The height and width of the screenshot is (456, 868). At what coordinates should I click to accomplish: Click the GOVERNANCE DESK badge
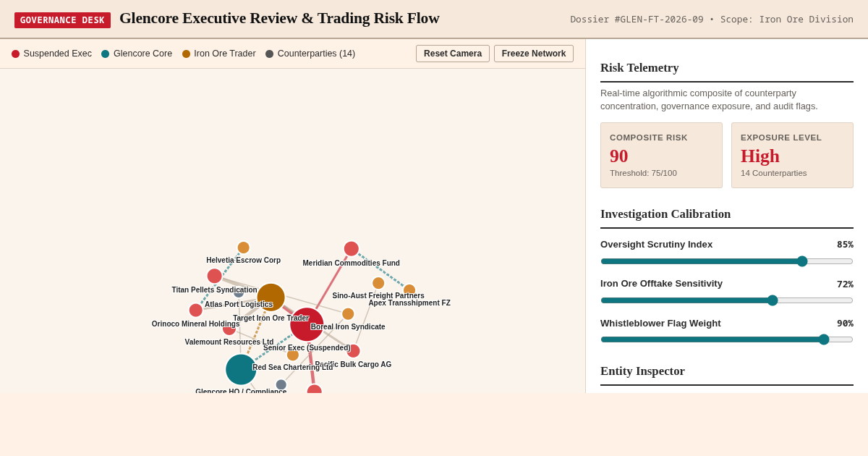click(x=62, y=20)
